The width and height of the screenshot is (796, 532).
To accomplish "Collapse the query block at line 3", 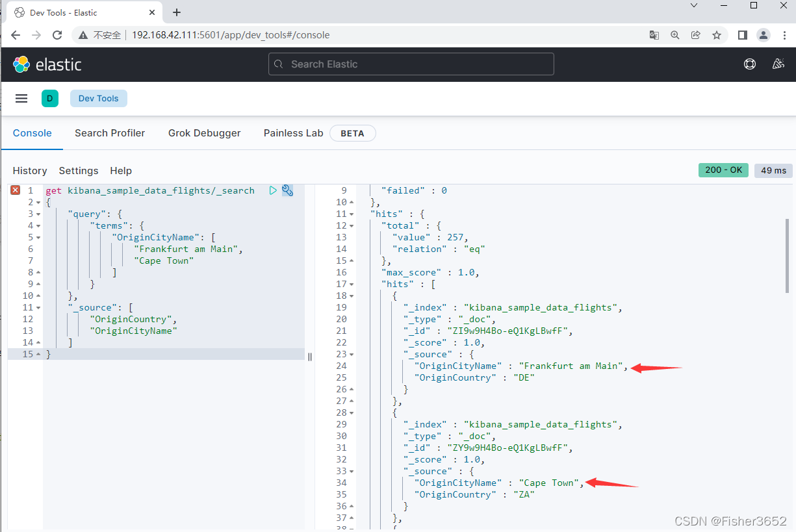I will tap(38, 214).
